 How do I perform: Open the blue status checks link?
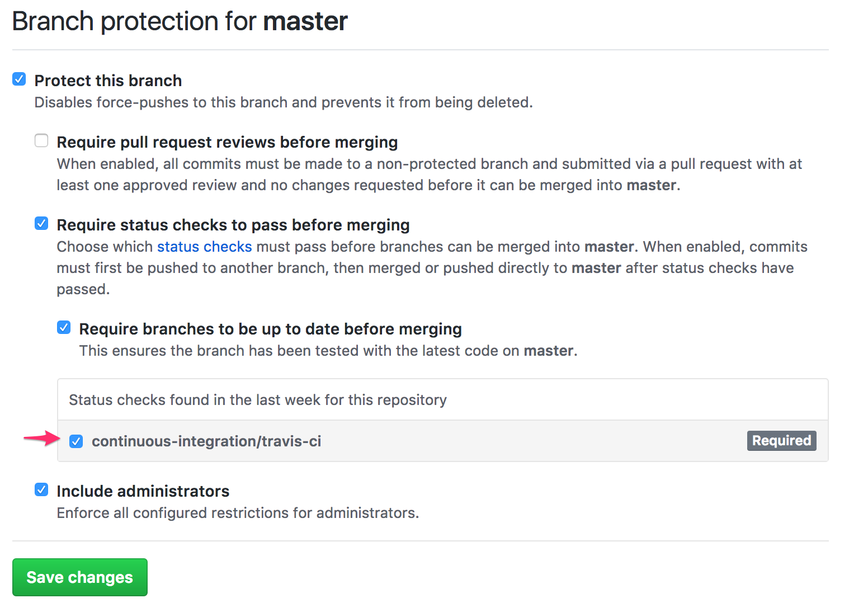click(204, 247)
